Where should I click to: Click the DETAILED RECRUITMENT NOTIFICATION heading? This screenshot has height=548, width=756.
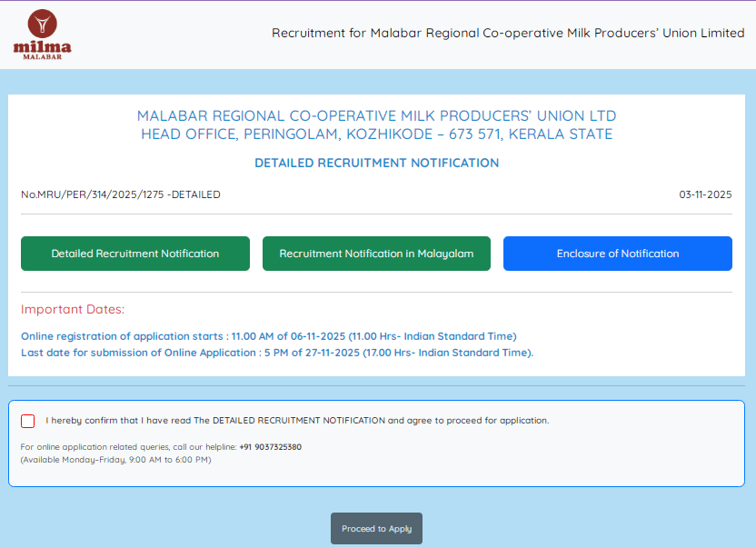point(376,163)
